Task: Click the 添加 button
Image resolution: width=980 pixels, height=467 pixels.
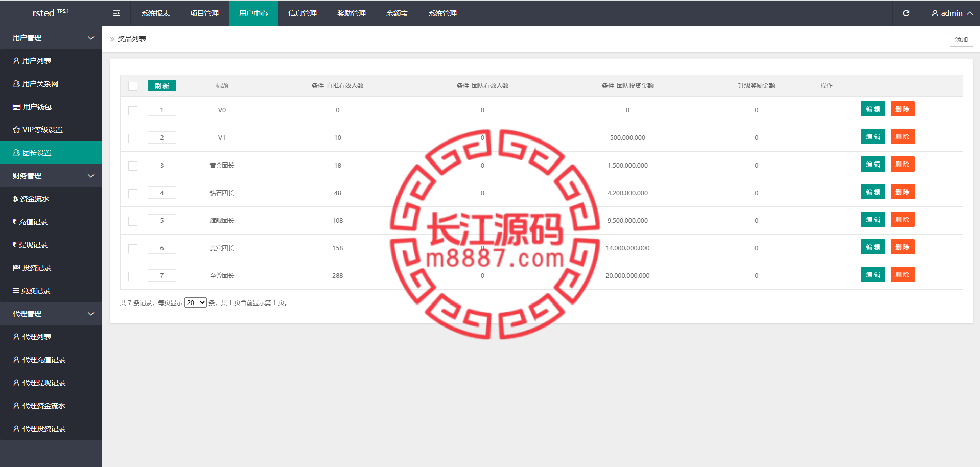Action: (962, 39)
